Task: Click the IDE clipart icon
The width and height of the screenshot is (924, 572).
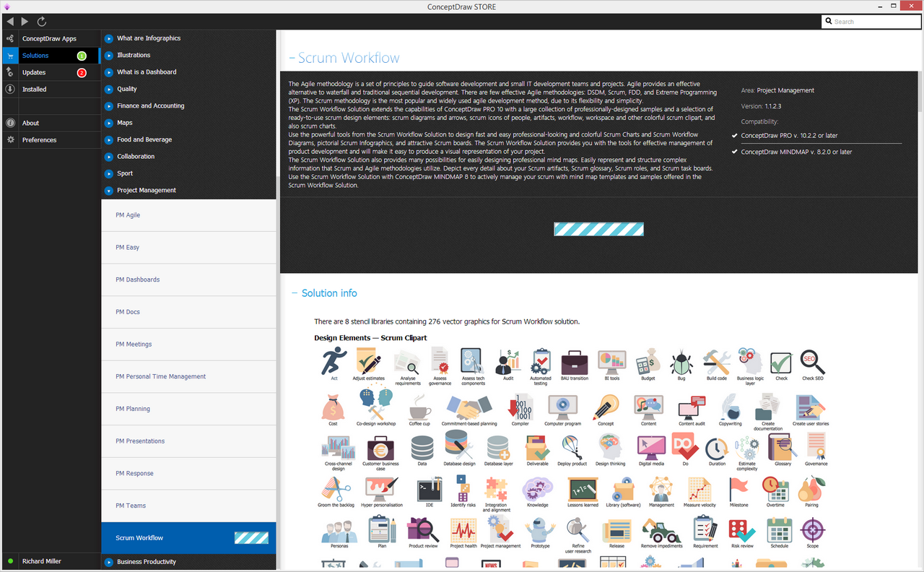Action: (430, 488)
